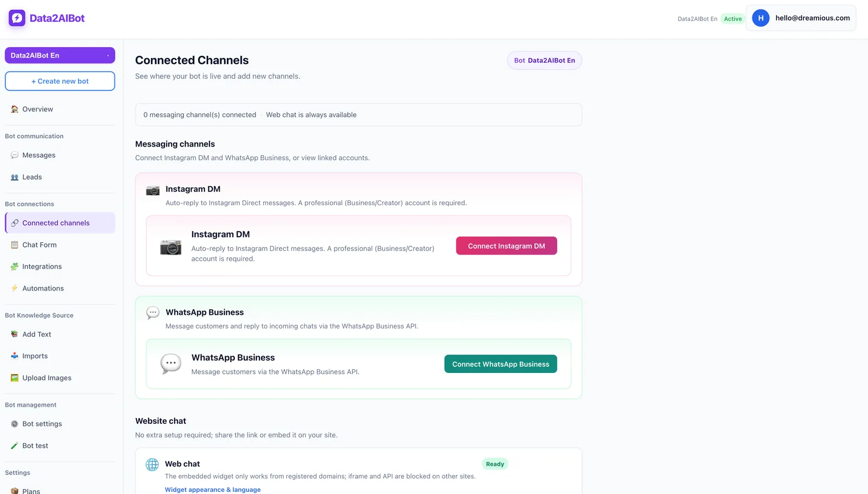Open the Bot test page
Image resolution: width=868 pixels, height=494 pixels.
point(60,446)
